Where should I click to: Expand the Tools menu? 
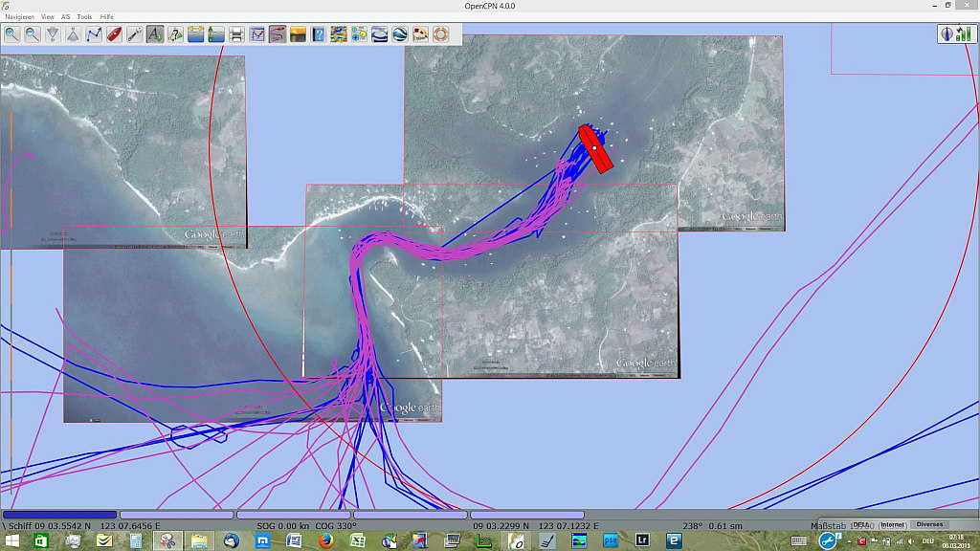coord(84,17)
